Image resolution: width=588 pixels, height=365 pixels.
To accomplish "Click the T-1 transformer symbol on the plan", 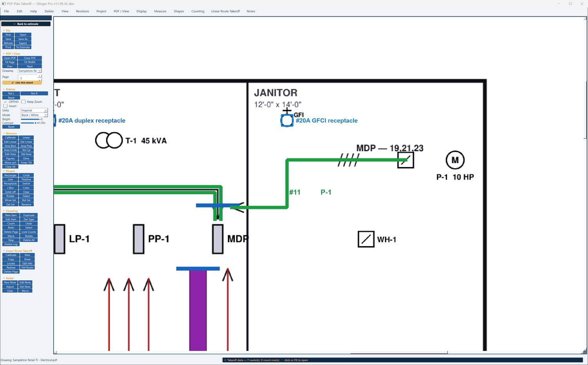I will pos(109,140).
